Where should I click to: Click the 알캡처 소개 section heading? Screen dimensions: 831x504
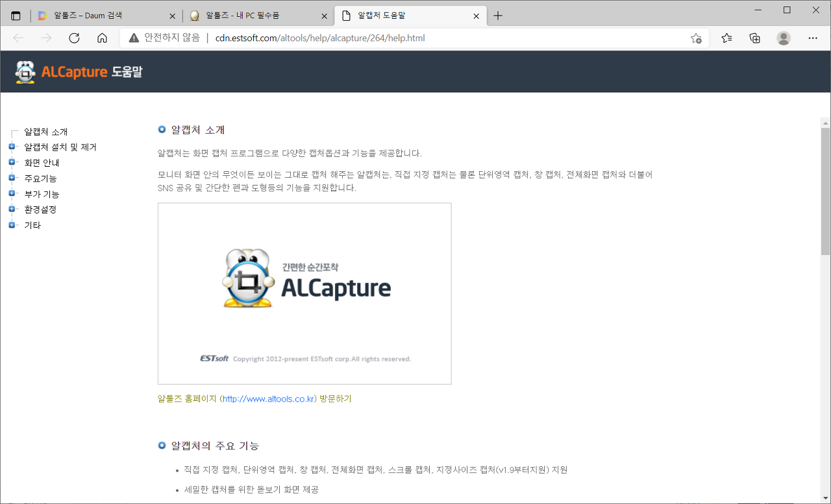click(x=197, y=130)
